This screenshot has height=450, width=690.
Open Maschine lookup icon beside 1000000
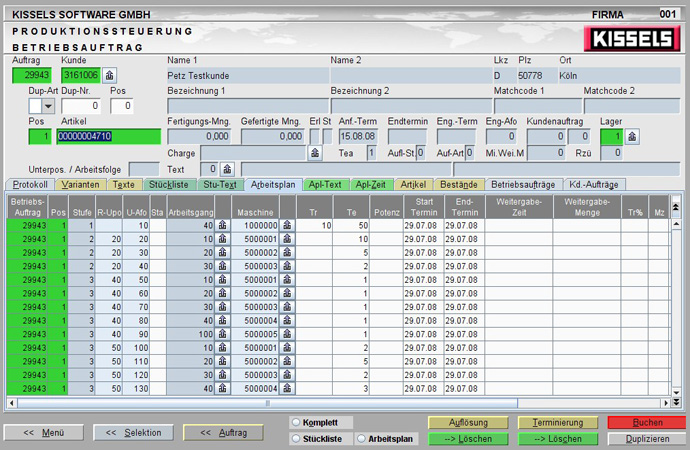[x=287, y=226]
